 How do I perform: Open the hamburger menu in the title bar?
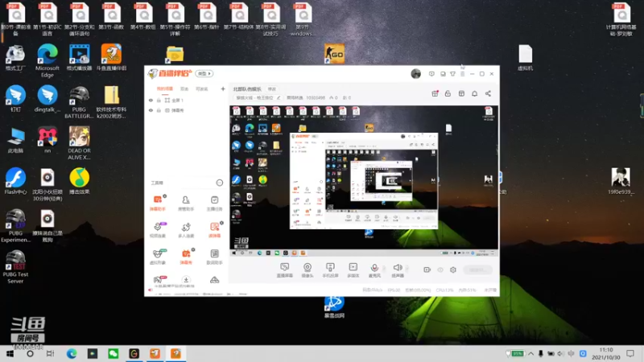462,74
